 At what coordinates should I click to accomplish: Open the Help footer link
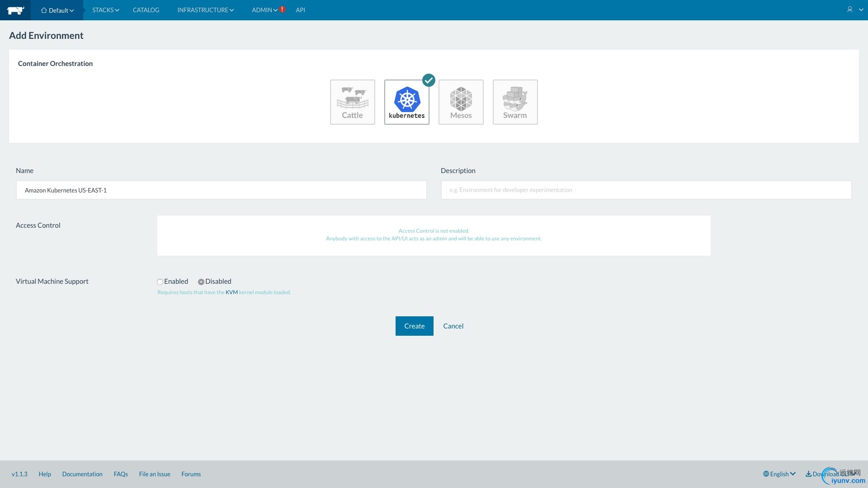(x=45, y=474)
